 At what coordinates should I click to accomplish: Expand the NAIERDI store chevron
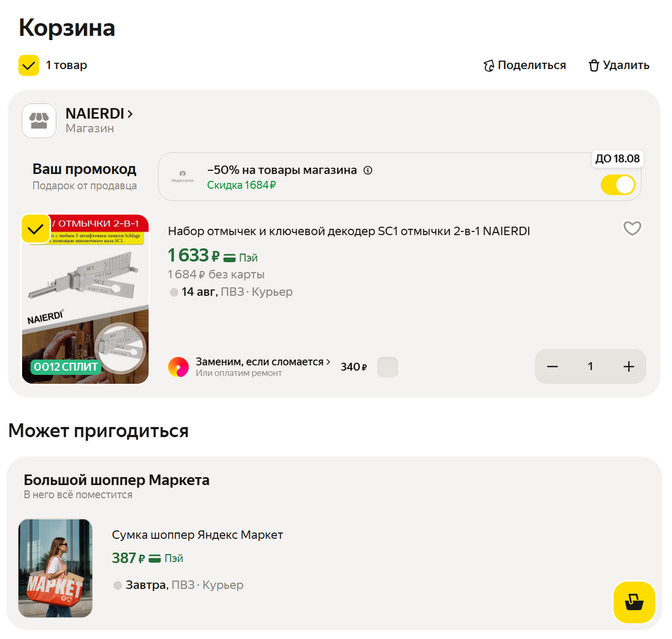[130, 113]
